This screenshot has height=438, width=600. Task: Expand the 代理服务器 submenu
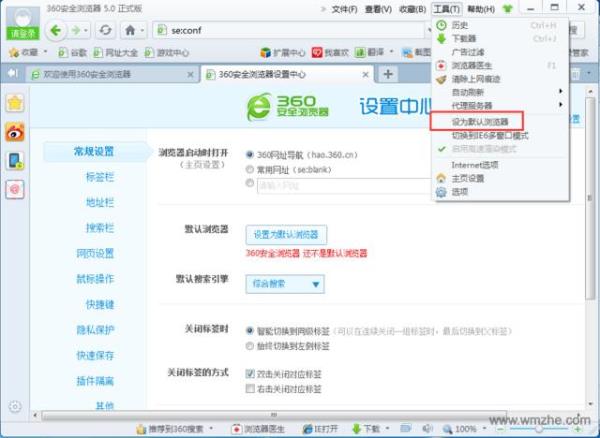click(x=560, y=104)
